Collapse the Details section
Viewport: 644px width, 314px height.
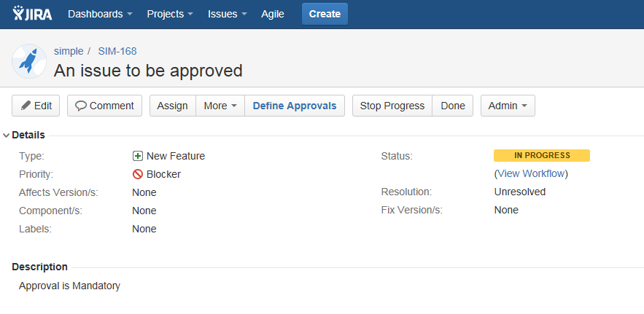[x=7, y=135]
